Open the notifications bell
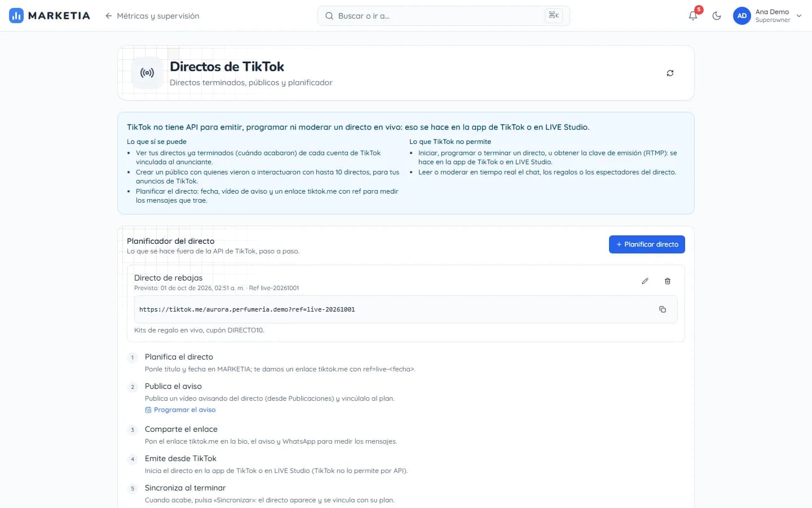Screen dimensions: 812x508 (x=693, y=16)
